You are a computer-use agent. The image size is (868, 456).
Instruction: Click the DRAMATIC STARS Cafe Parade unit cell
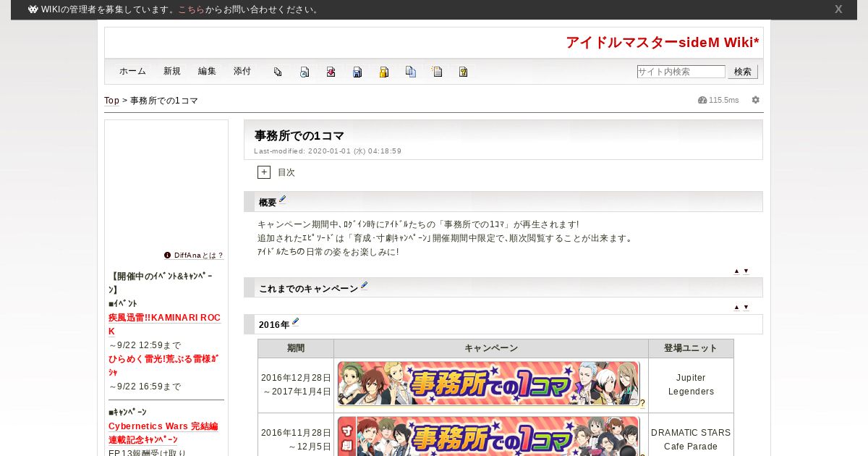pos(691,435)
